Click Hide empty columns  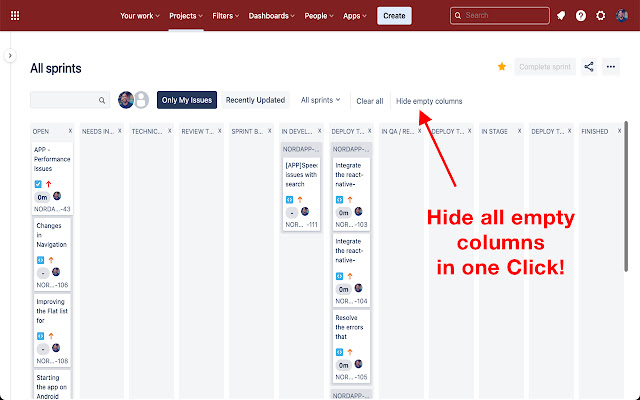[429, 101]
